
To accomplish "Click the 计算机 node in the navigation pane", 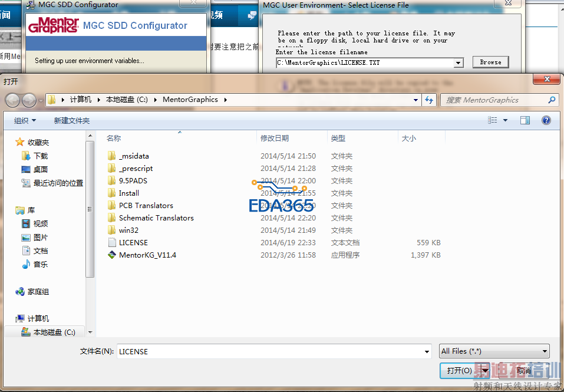I will (x=38, y=319).
